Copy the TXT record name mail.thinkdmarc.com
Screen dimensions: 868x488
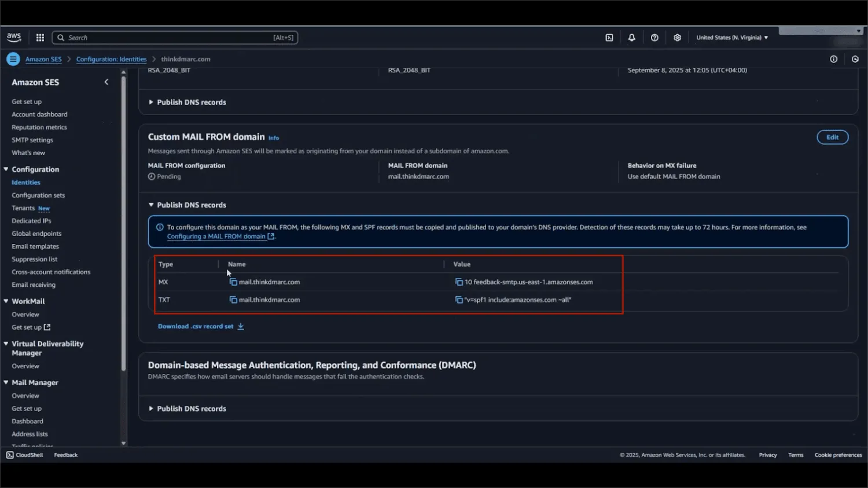[x=233, y=300]
